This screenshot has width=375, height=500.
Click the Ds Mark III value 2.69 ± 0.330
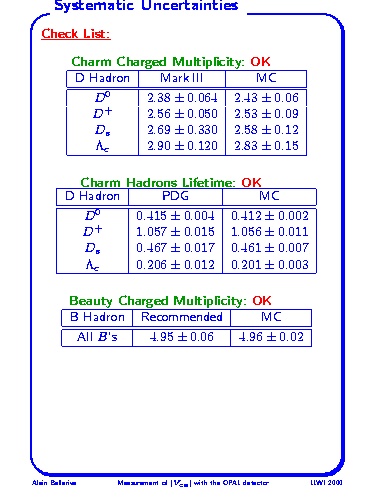click(x=182, y=130)
